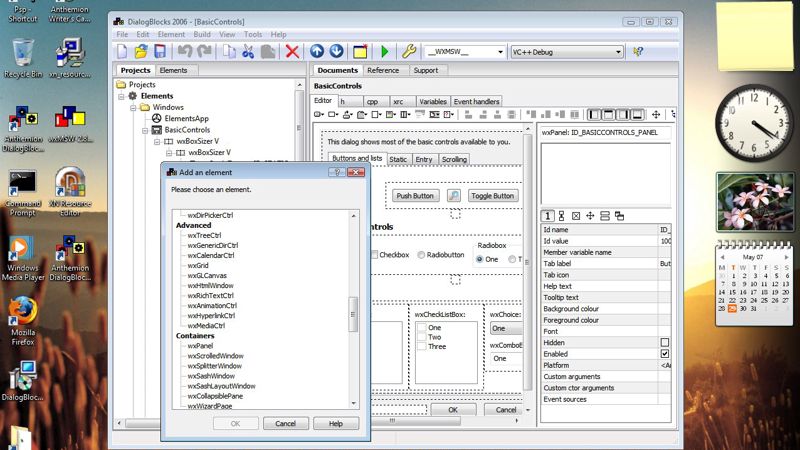The height and width of the screenshot is (450, 800).
Task: Select wxRichTextCtrl in the element list
Action: coord(210,295)
